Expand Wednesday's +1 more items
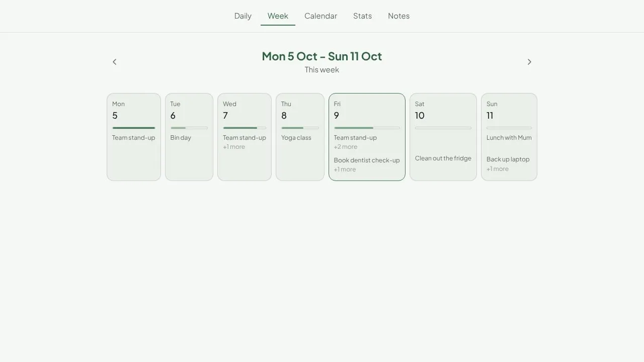The height and width of the screenshot is (362, 644). (x=234, y=147)
